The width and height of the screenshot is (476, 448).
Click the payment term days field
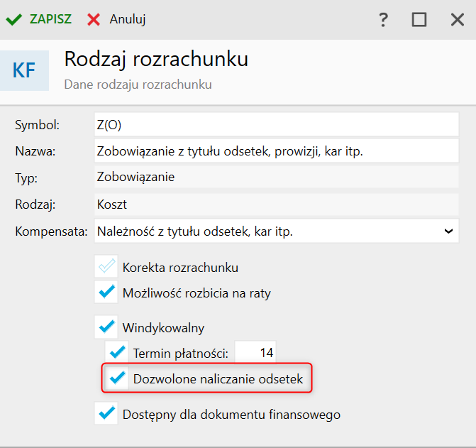pos(255,352)
